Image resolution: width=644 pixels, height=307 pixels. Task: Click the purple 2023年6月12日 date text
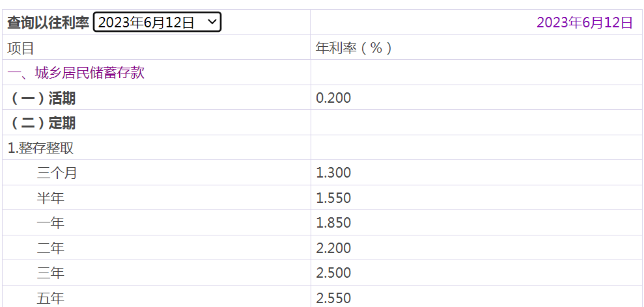pos(585,22)
